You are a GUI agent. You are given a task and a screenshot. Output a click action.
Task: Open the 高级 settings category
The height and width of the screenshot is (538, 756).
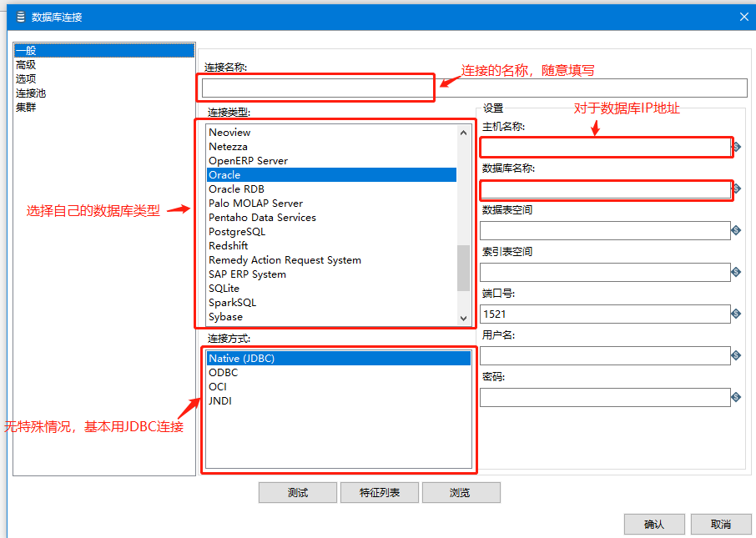pos(104,64)
